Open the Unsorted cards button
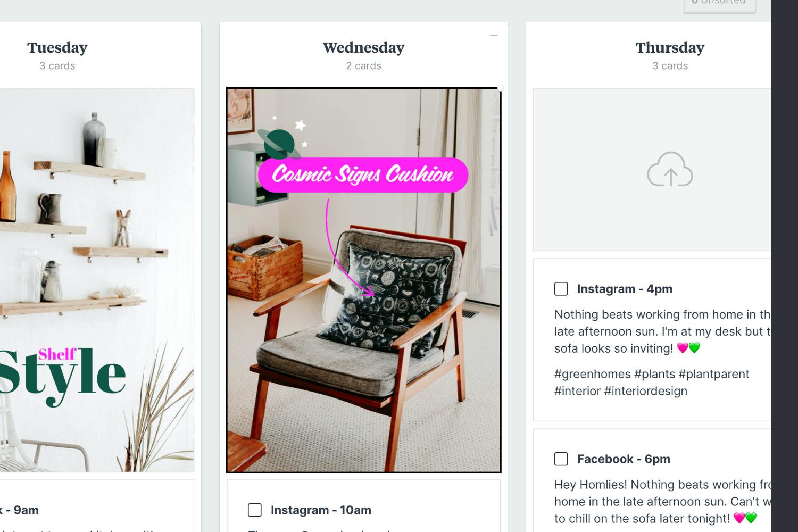Viewport: 798px width, 532px height. [x=719, y=4]
